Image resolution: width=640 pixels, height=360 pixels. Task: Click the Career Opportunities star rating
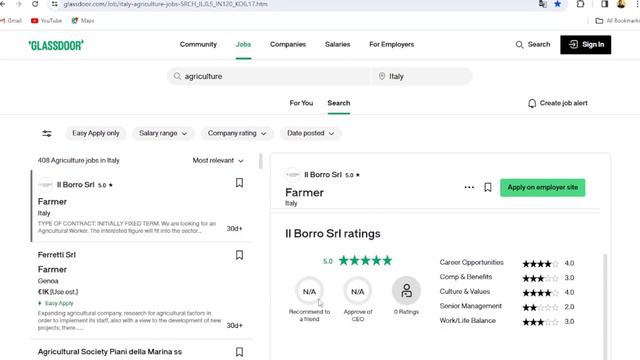(540, 264)
